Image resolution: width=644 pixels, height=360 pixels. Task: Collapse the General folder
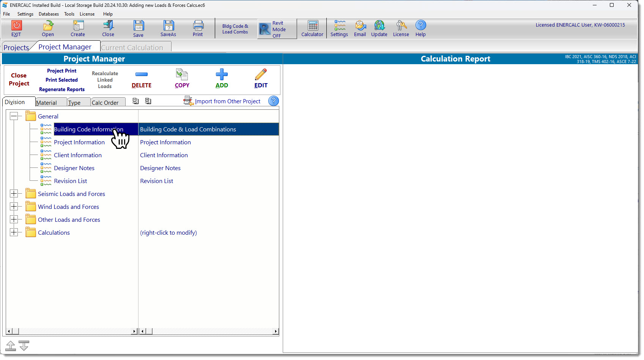tap(15, 116)
